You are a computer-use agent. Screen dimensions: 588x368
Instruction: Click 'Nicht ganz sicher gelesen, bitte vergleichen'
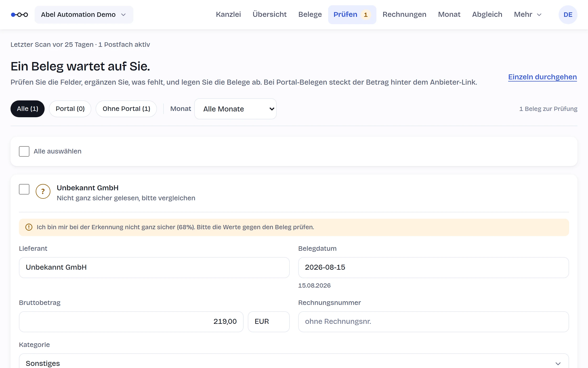(126, 198)
